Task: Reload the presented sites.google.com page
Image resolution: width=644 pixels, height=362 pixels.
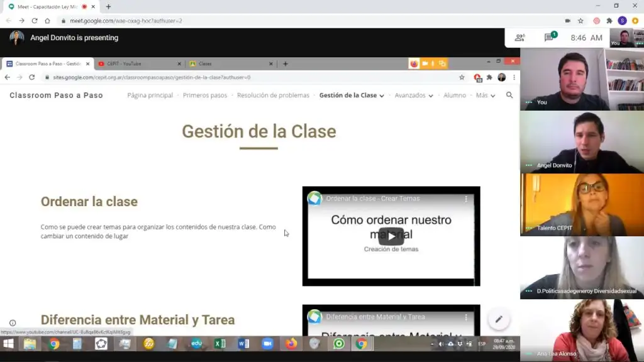Action: pyautogui.click(x=31, y=77)
